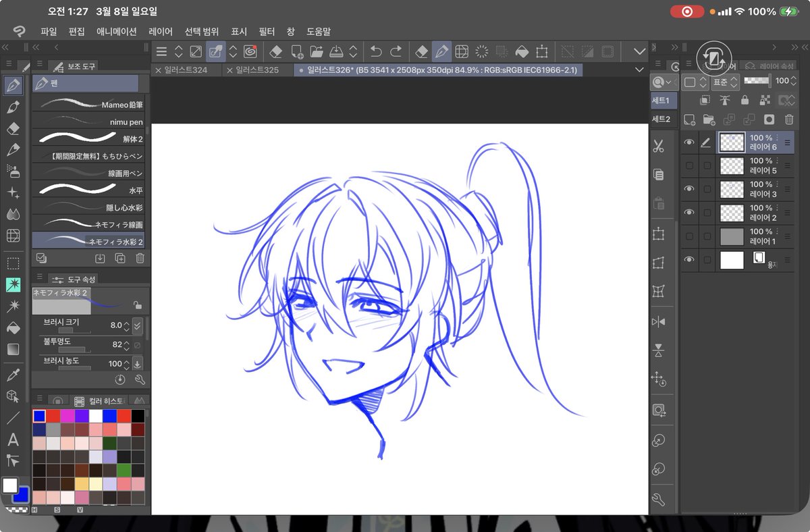Click the New raster layer icon in Layer panel
Image resolution: width=810 pixels, height=532 pixels.
pos(689,119)
